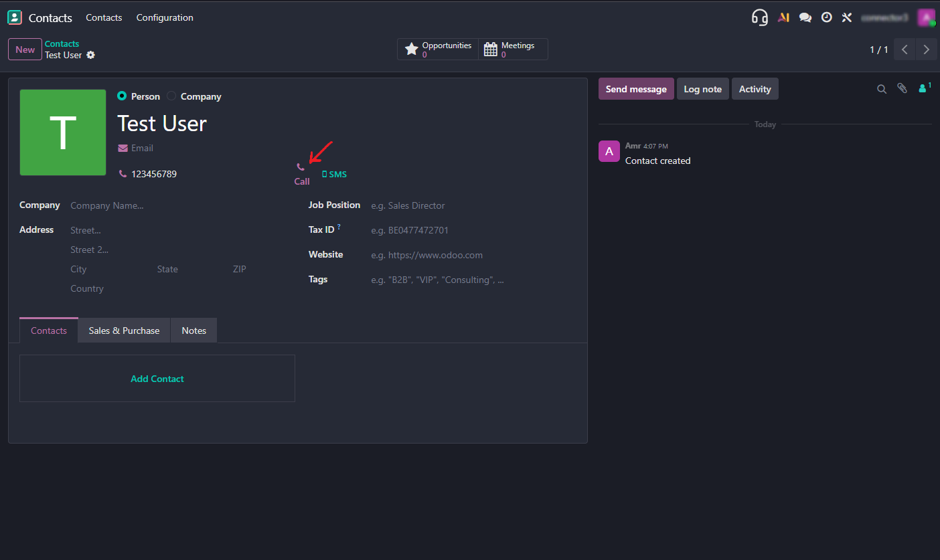Select the Person radio button
Viewport: 940px width, 560px height.
pos(122,96)
